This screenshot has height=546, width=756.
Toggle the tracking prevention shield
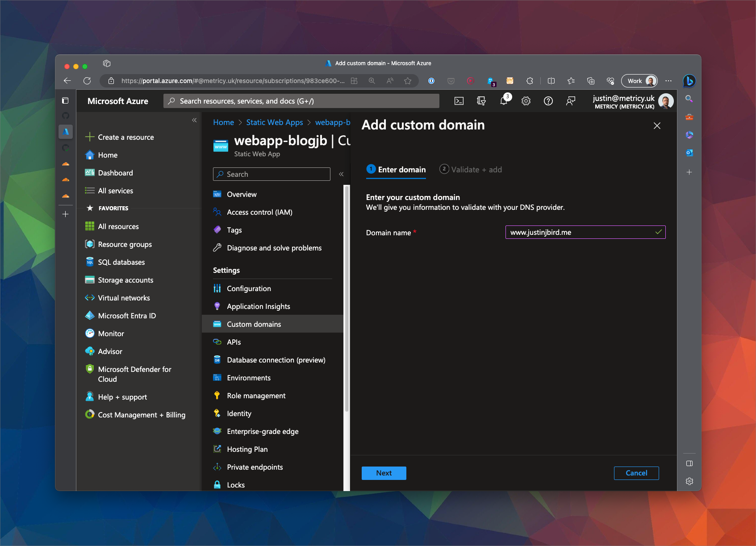[x=451, y=81]
